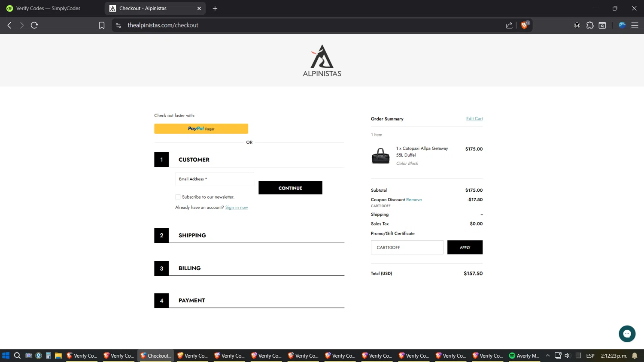Screen dimensions: 644x362
Task: Open the Windows Start menu
Action: tap(6, 356)
